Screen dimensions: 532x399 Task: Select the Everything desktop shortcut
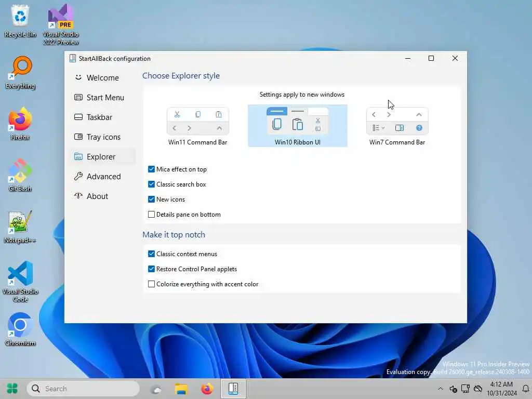20,73
